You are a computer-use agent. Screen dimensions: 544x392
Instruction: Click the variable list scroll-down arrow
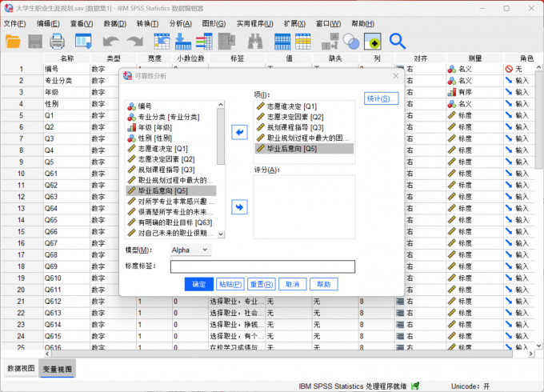click(x=221, y=234)
